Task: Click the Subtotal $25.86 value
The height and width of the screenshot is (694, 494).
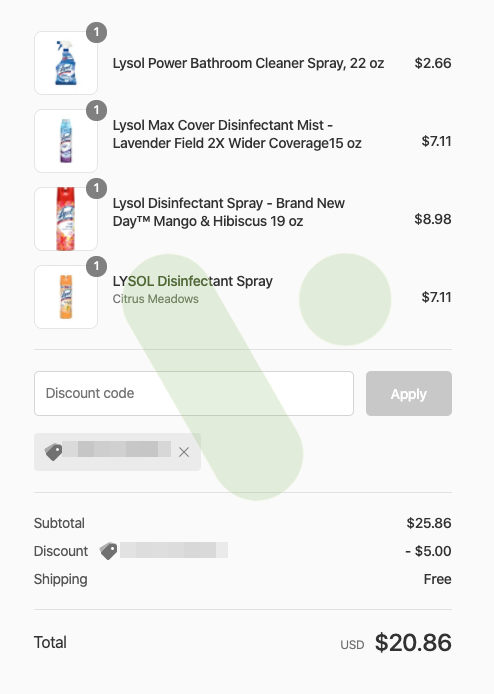Action: (x=429, y=523)
